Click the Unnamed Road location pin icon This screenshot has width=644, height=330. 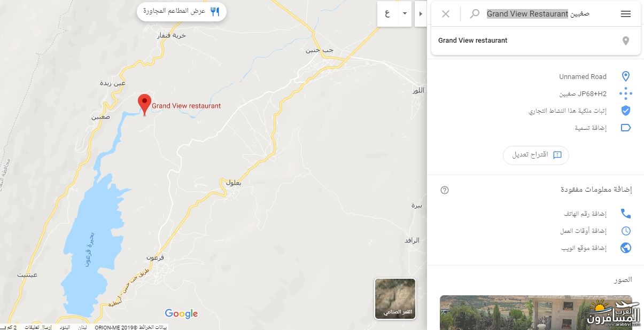click(x=626, y=76)
